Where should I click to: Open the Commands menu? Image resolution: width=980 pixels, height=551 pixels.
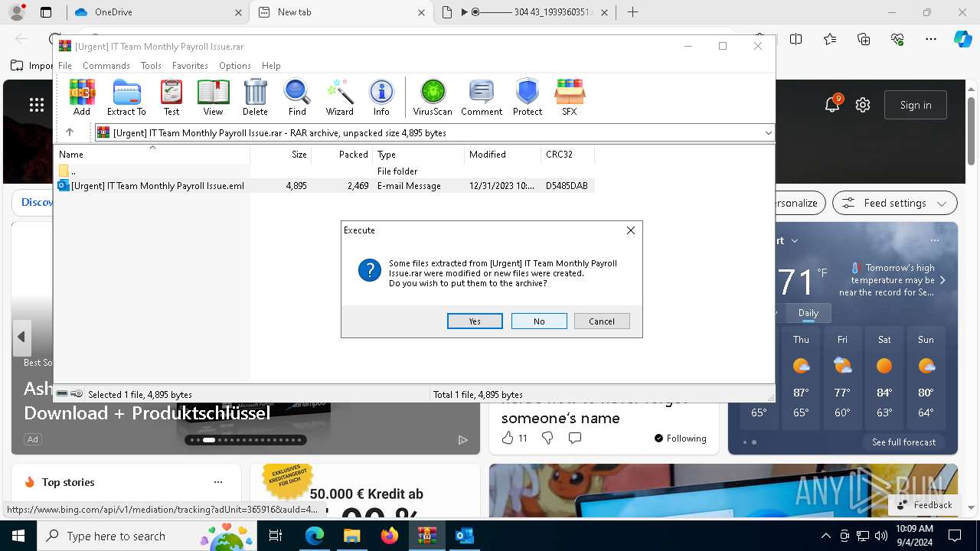point(106,66)
